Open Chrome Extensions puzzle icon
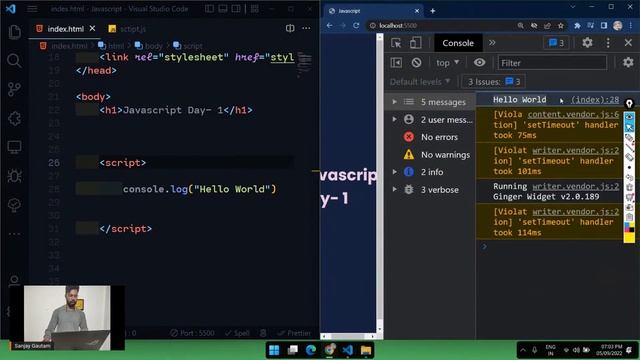640x360 pixels. tap(577, 26)
